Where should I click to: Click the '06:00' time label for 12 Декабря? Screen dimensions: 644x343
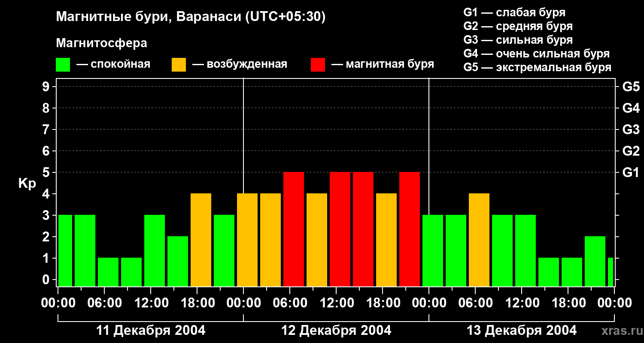tap(290, 303)
